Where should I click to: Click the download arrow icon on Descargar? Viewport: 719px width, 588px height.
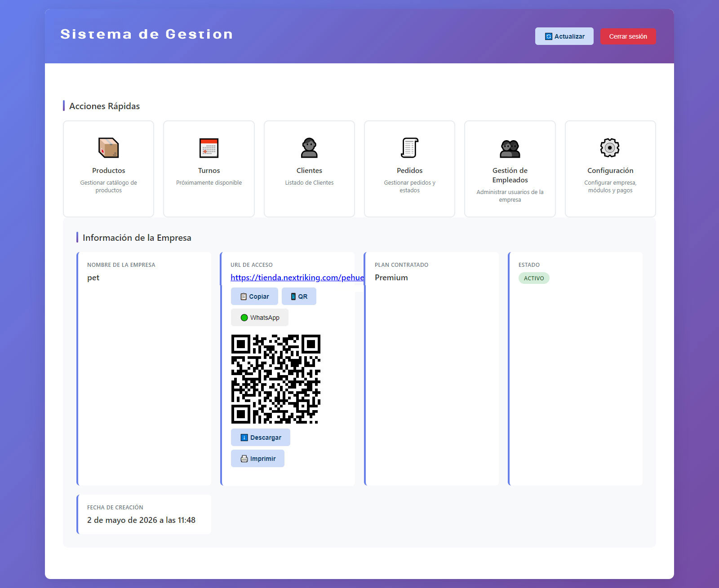click(244, 438)
